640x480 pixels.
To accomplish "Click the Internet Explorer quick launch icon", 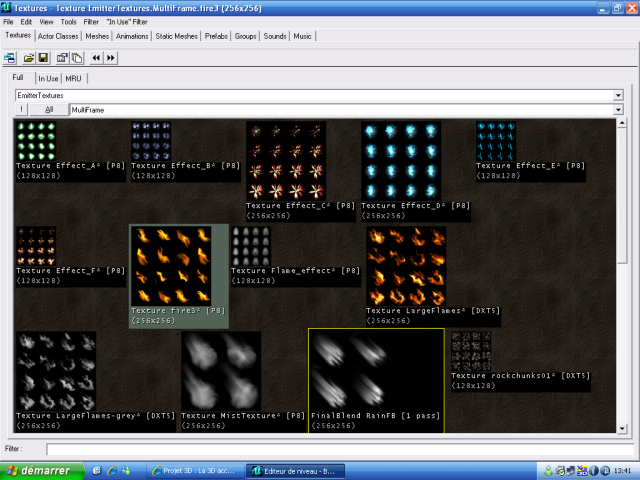I will [112, 471].
